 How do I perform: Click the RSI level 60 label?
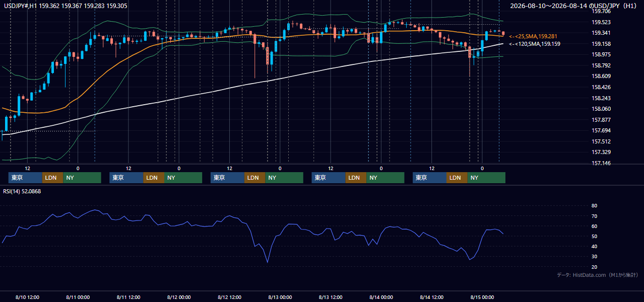point(594,226)
